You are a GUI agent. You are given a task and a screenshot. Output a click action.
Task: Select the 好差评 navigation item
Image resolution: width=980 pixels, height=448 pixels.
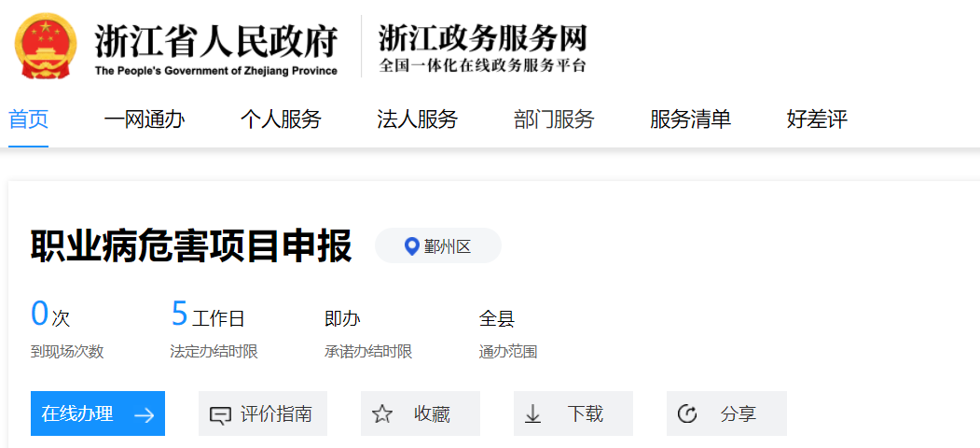click(817, 119)
